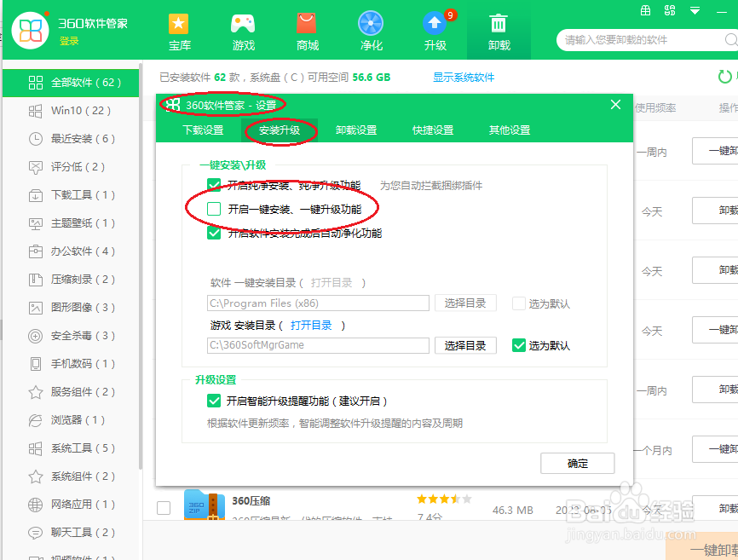Click the 360压缩 star rating
738x560 pixels.
[444, 499]
